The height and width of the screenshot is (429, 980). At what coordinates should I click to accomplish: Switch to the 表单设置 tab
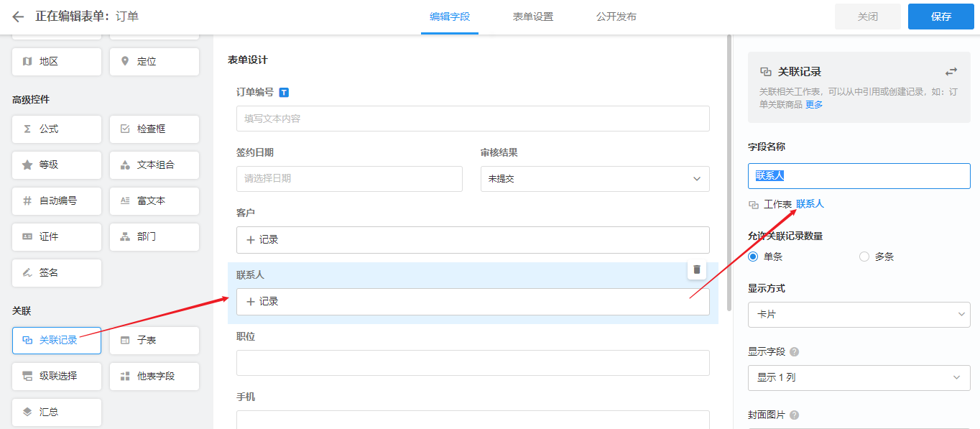pyautogui.click(x=533, y=17)
